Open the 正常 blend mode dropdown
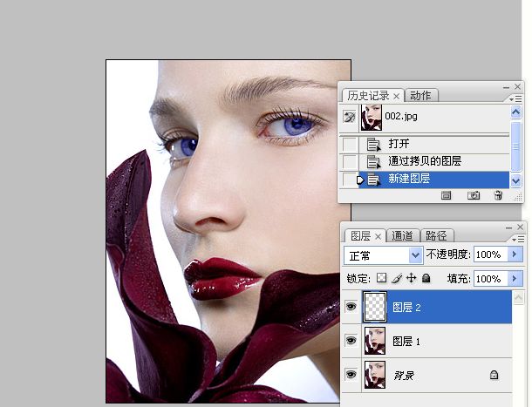Screen dimensions: 532x407 [384, 255]
